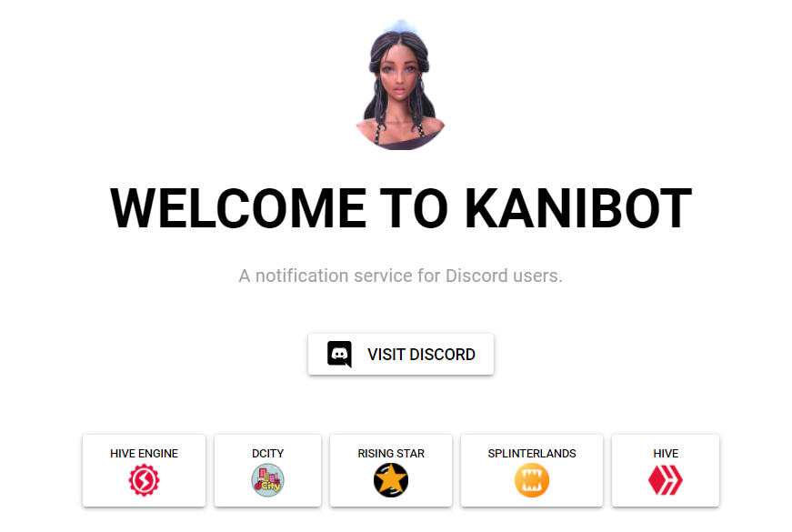Click the word TO in heading

point(414,208)
